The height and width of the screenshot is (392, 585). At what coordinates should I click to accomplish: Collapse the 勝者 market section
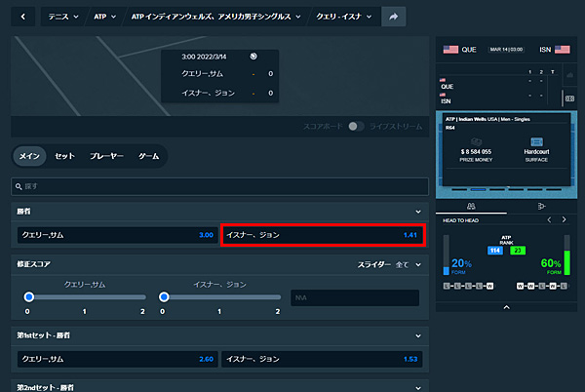click(x=418, y=211)
